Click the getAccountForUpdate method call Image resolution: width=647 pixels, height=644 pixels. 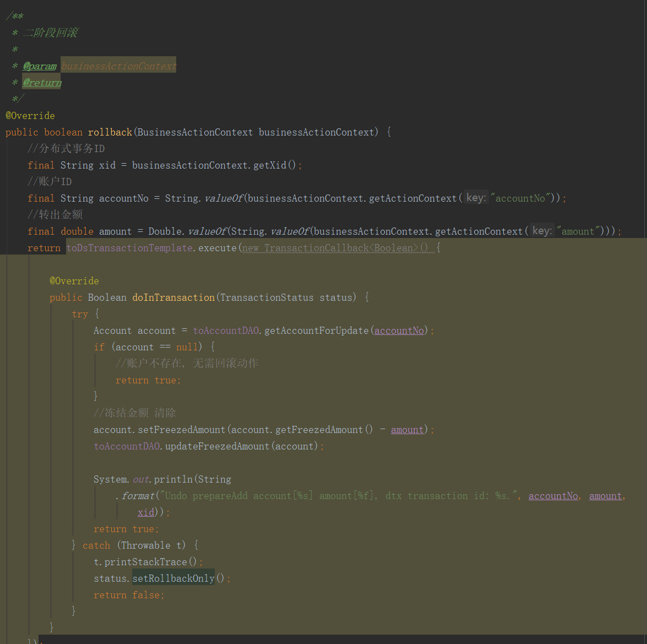(317, 331)
